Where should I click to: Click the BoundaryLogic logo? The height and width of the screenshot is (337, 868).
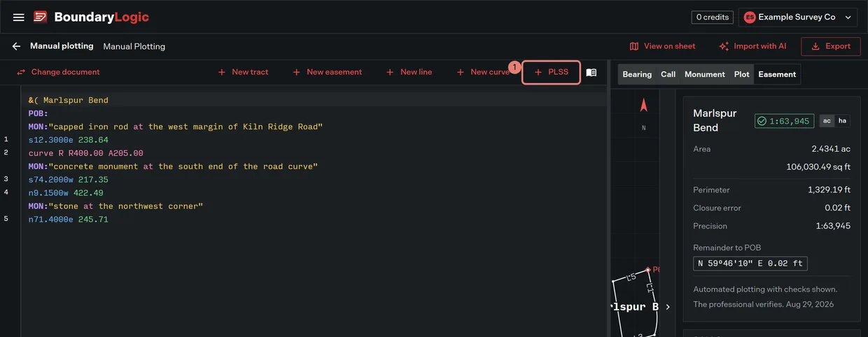(x=91, y=17)
